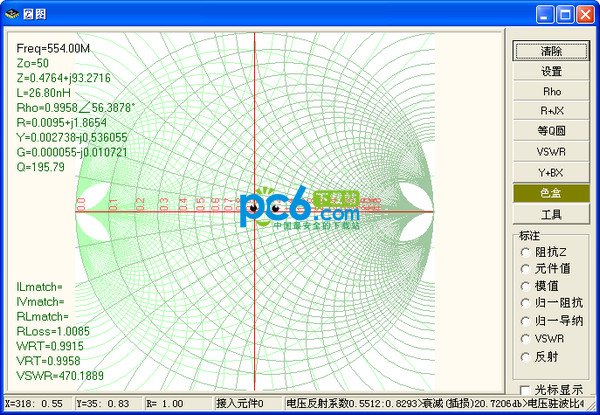The width and height of the screenshot is (600, 415).
Task: Click the Zo=50 value text
Action: [x=33, y=63]
